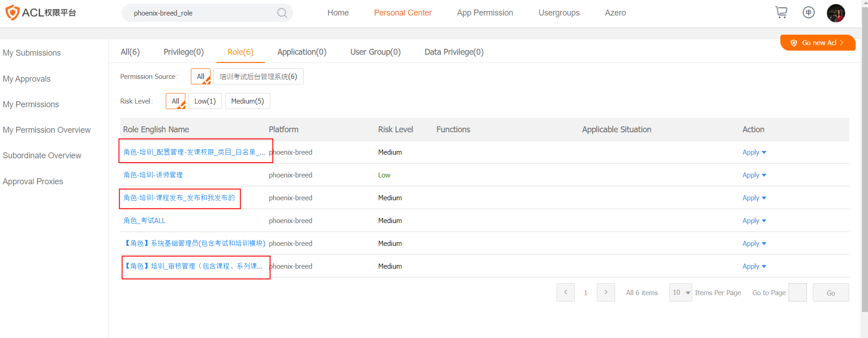
Task: Click the Go pagination button
Action: 831,292
